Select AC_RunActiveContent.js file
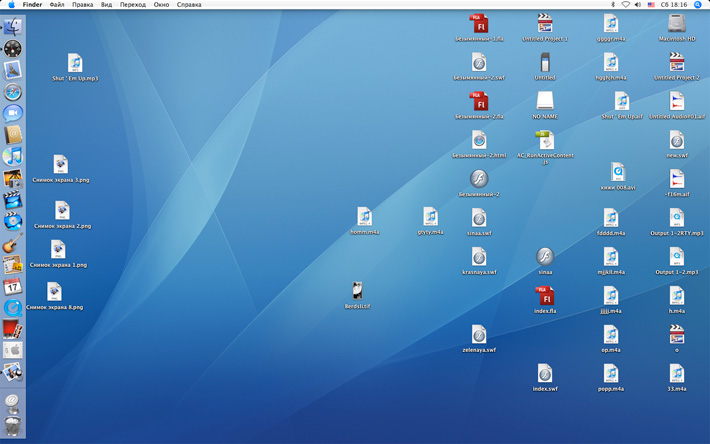 tap(545, 140)
